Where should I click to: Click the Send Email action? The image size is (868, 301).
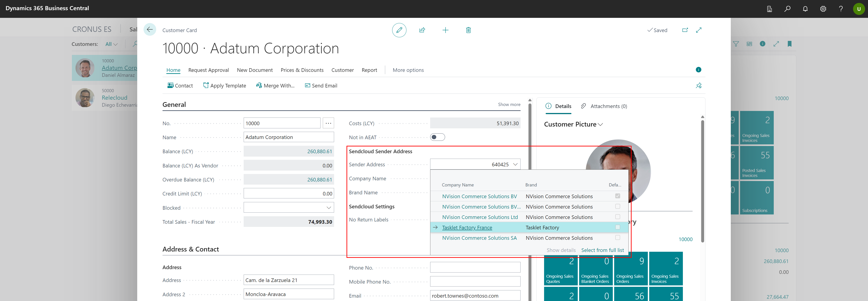coord(321,85)
